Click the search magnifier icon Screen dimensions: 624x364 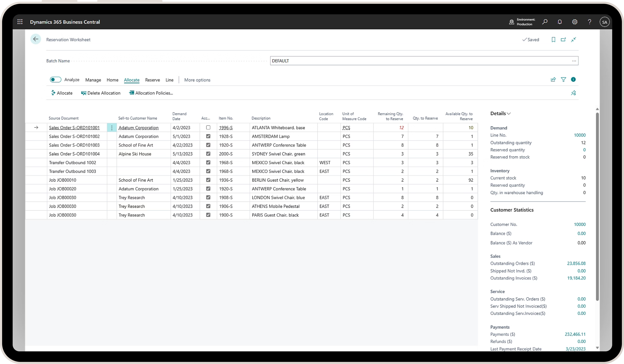pyautogui.click(x=545, y=22)
